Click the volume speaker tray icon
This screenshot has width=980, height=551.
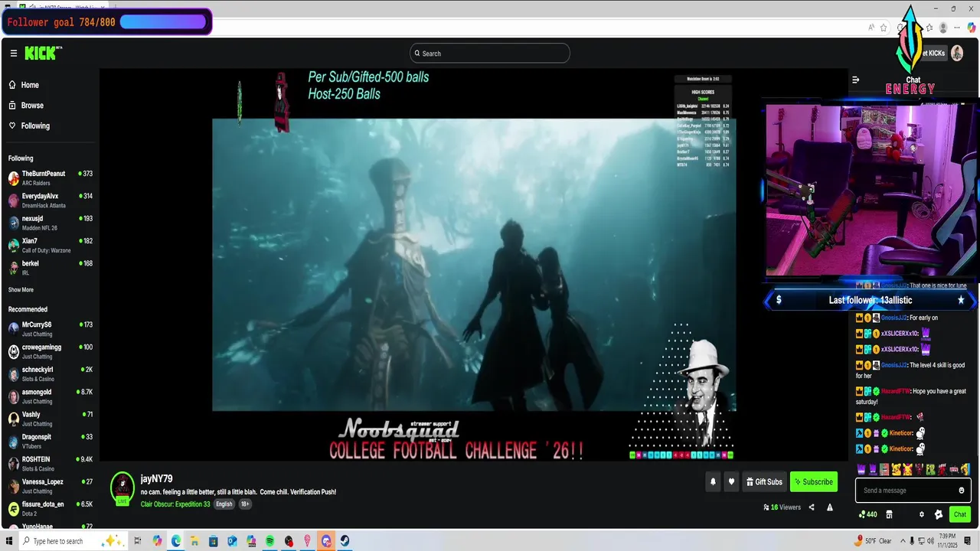click(x=930, y=541)
